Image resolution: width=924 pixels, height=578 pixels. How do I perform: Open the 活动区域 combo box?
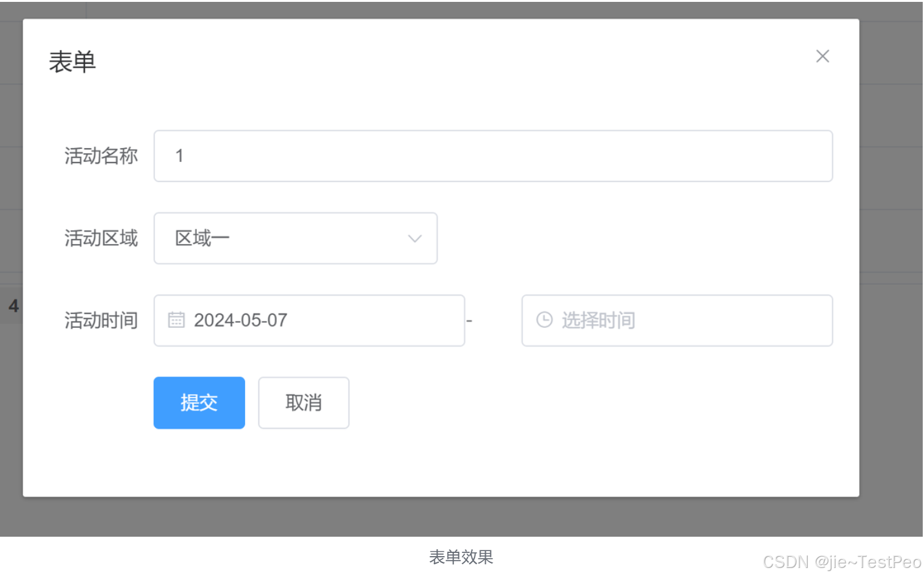295,238
